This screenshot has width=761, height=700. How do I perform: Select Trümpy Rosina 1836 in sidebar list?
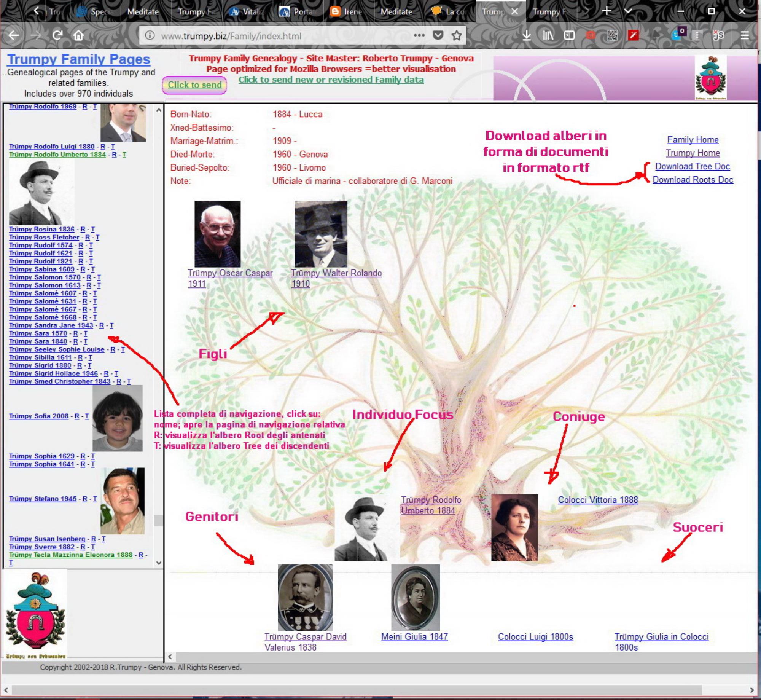tap(42, 229)
